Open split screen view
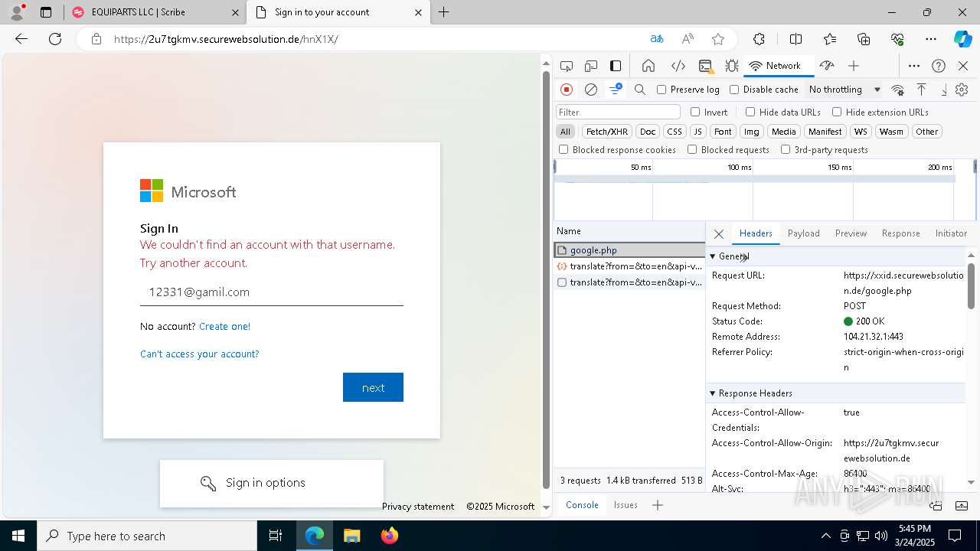 pos(795,39)
